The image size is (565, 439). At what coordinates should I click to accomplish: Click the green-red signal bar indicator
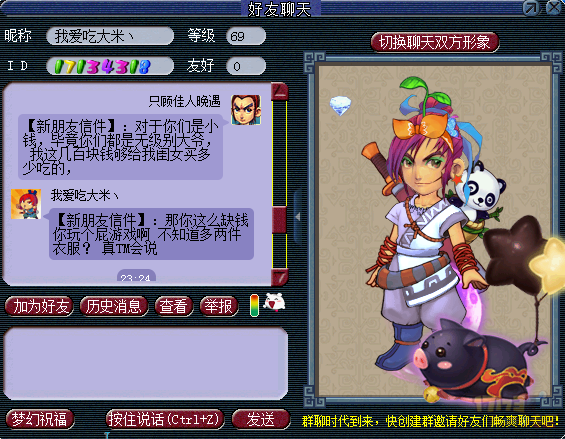click(x=254, y=306)
